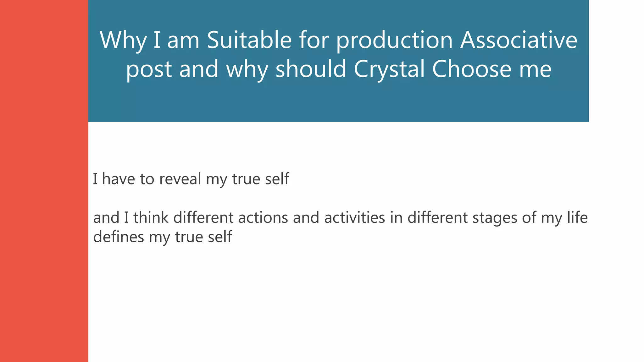644x362 pixels.
Task: Click the word "activities" in the body text
Action: 354,218
